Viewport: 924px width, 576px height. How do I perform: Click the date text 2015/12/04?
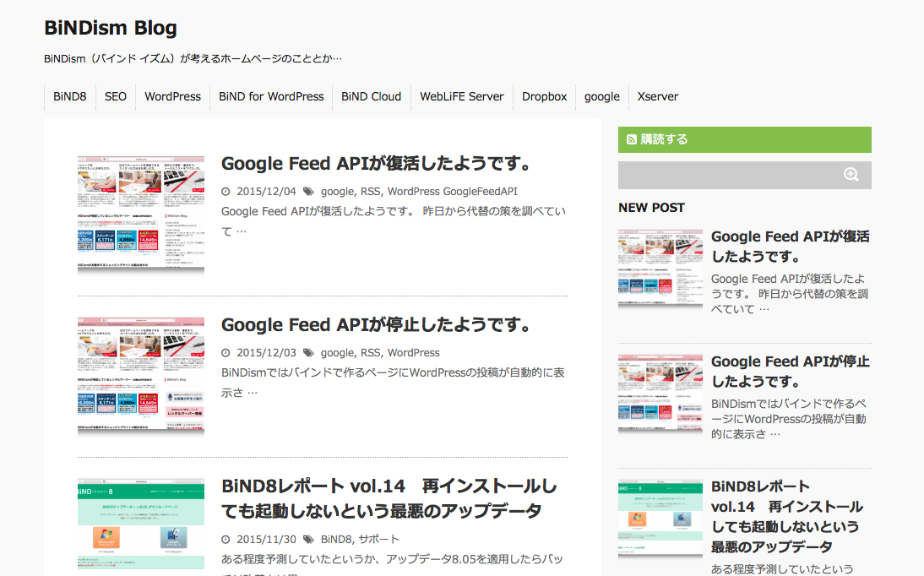tap(266, 192)
